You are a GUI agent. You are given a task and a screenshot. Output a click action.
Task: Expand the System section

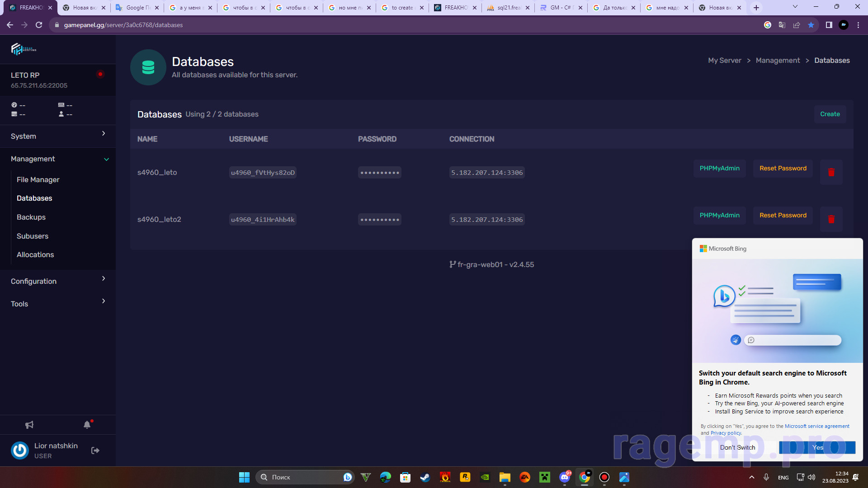point(58,136)
